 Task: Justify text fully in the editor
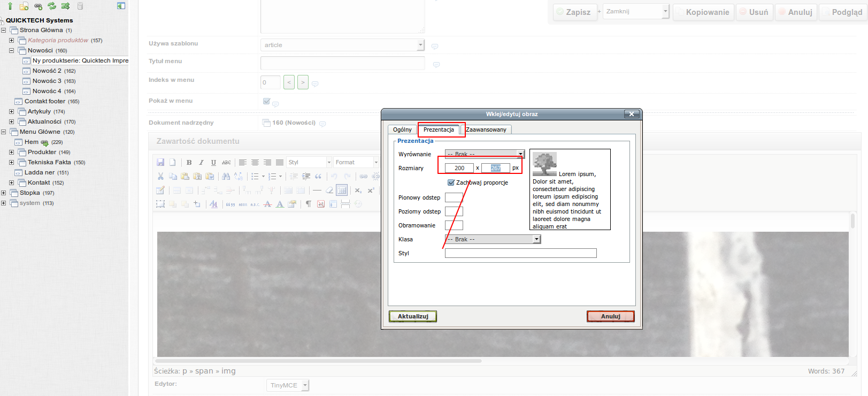[x=280, y=162]
